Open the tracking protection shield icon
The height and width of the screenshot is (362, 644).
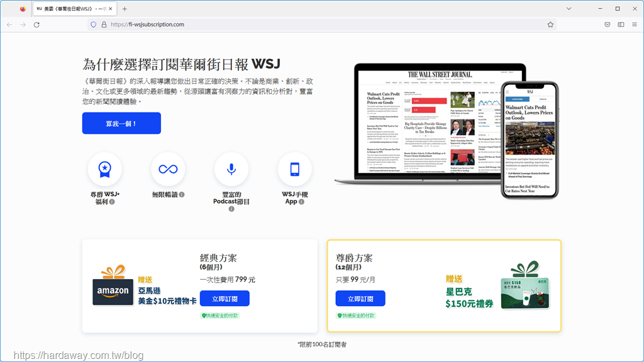pos(94,25)
